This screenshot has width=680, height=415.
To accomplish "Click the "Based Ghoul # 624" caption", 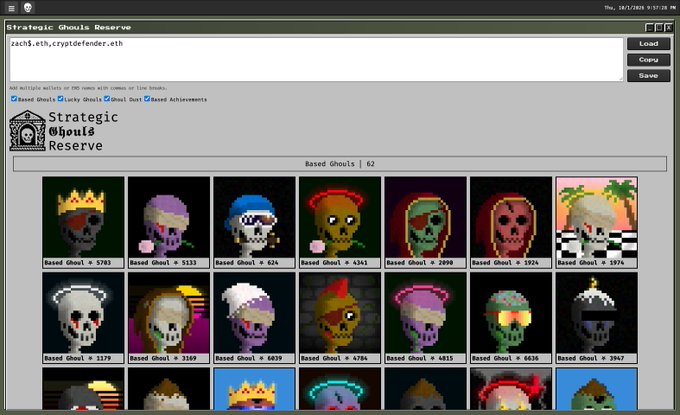I will tap(247, 263).
